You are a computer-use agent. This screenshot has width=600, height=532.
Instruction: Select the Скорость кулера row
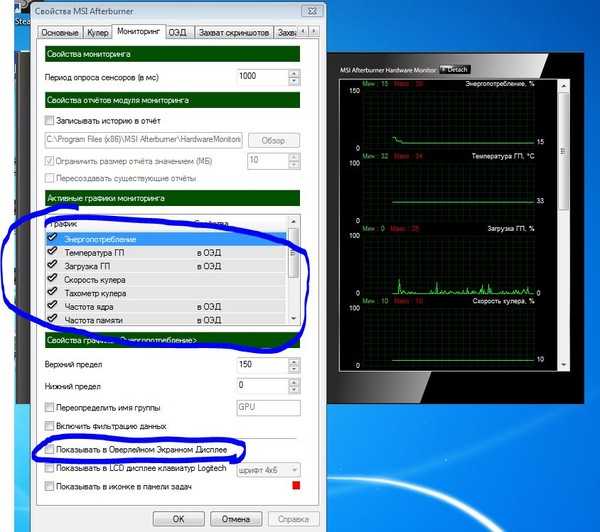click(x=166, y=279)
